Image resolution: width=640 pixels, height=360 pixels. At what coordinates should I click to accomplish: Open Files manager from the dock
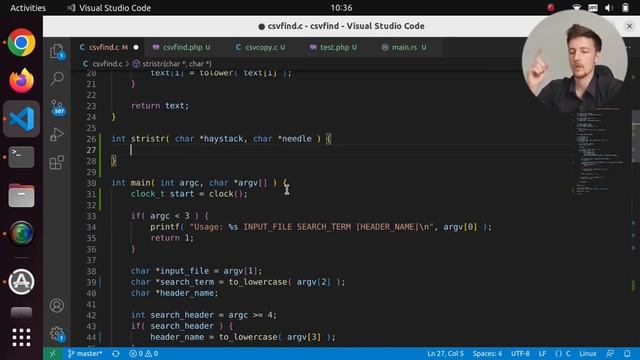21,195
